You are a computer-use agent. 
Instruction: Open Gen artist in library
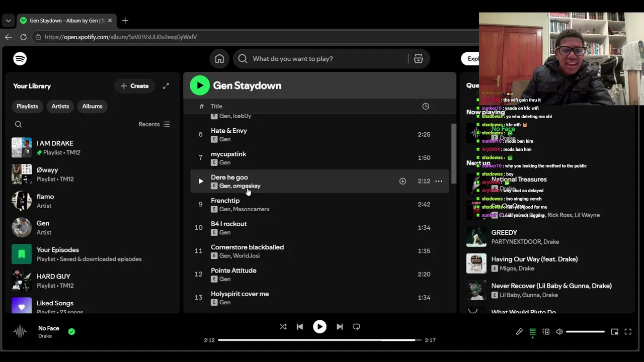[93, 227]
